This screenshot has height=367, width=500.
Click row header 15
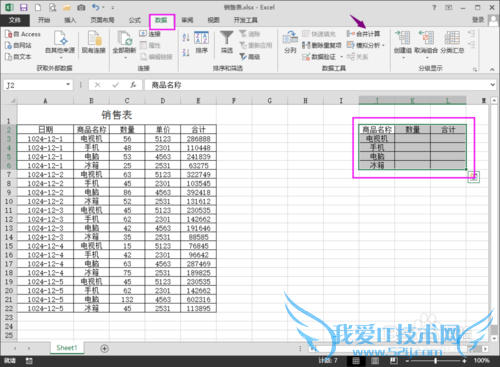click(x=9, y=246)
